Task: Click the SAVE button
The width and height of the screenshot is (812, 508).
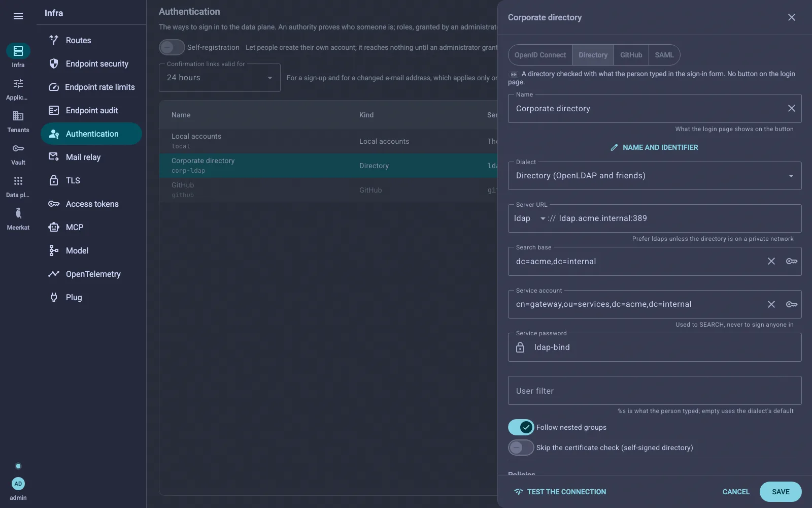Action: (781, 492)
